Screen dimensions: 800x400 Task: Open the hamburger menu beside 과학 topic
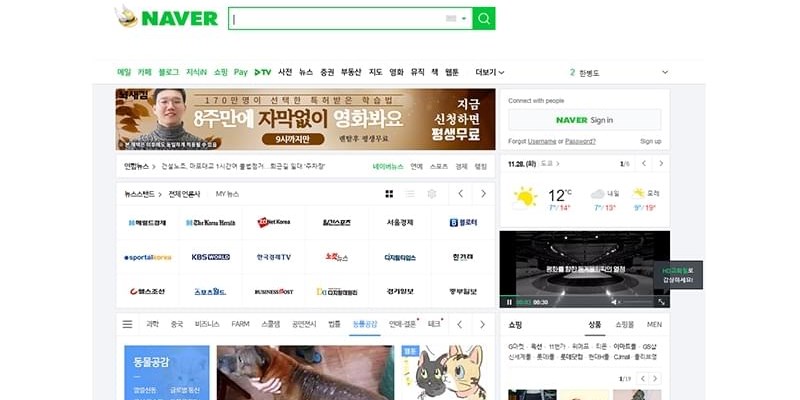pos(127,324)
